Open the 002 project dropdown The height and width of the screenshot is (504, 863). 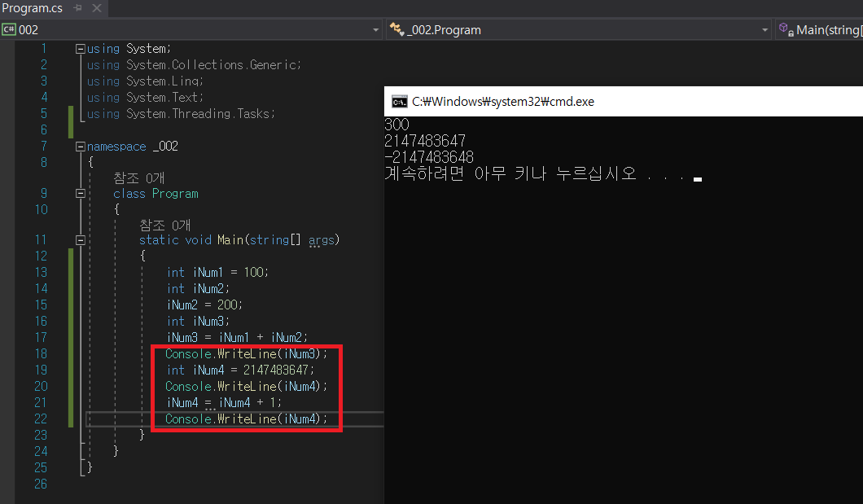pyautogui.click(x=376, y=29)
